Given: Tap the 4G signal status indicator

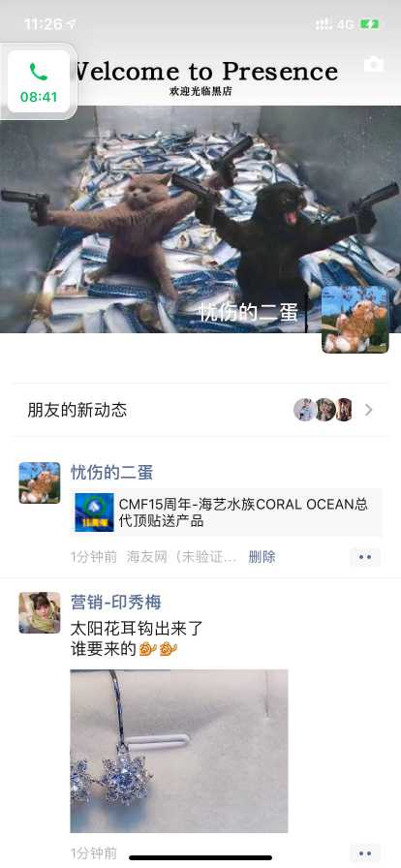Looking at the screenshot, I should click(x=345, y=24).
